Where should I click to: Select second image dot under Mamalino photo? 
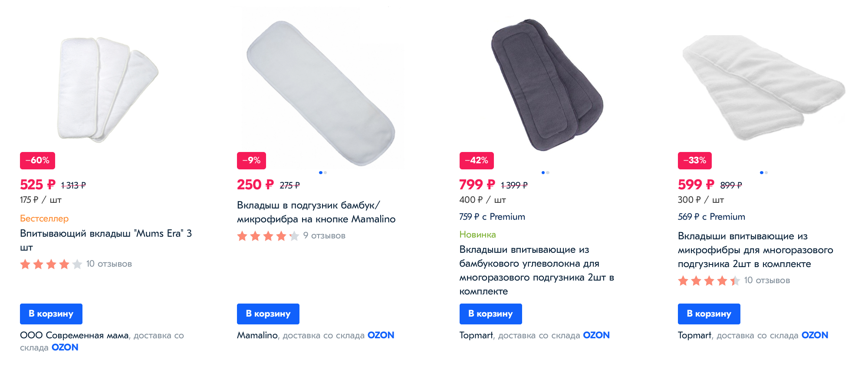(325, 172)
